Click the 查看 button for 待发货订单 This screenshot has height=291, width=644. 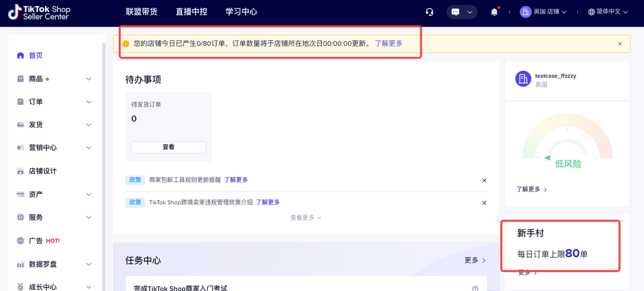pyautogui.click(x=169, y=147)
